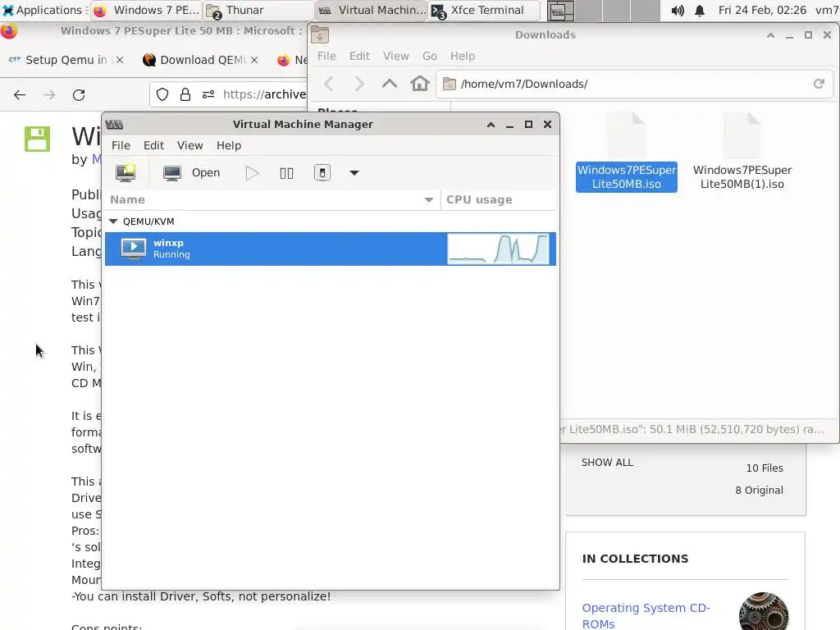Reload the Firefox page
Image resolution: width=840 pixels, height=630 pixels.
[79, 95]
